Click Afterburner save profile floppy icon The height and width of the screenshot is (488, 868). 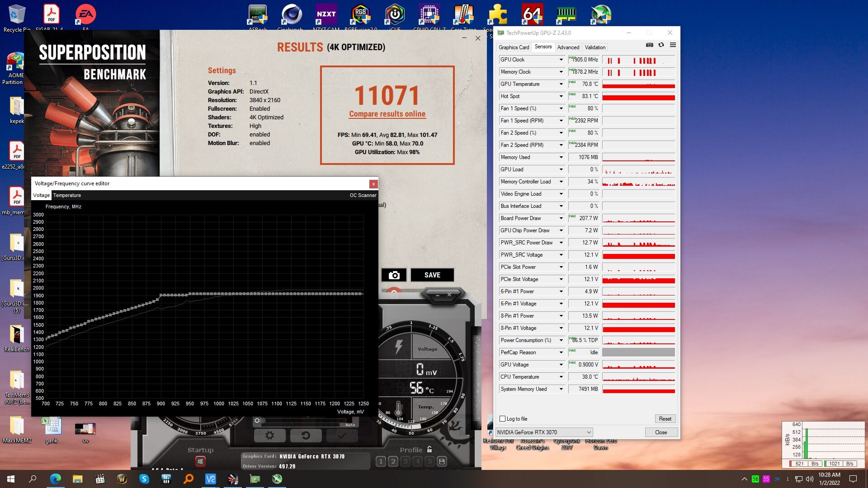tap(442, 461)
